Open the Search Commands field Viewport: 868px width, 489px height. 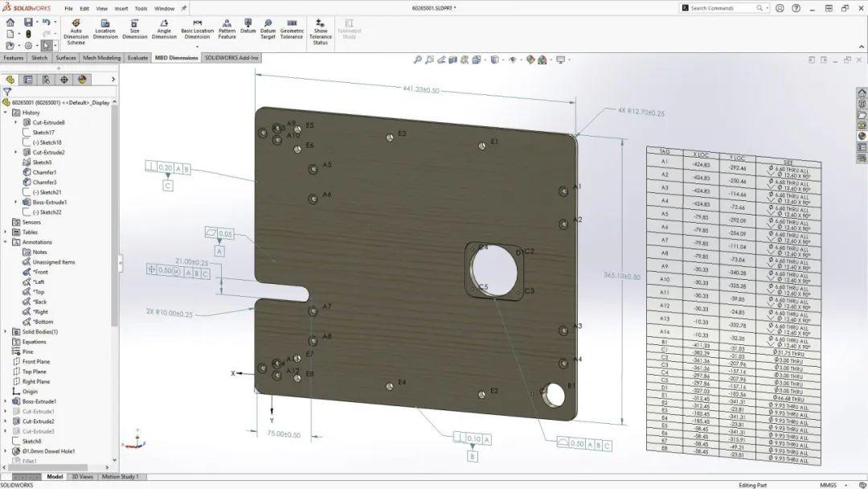click(714, 7)
